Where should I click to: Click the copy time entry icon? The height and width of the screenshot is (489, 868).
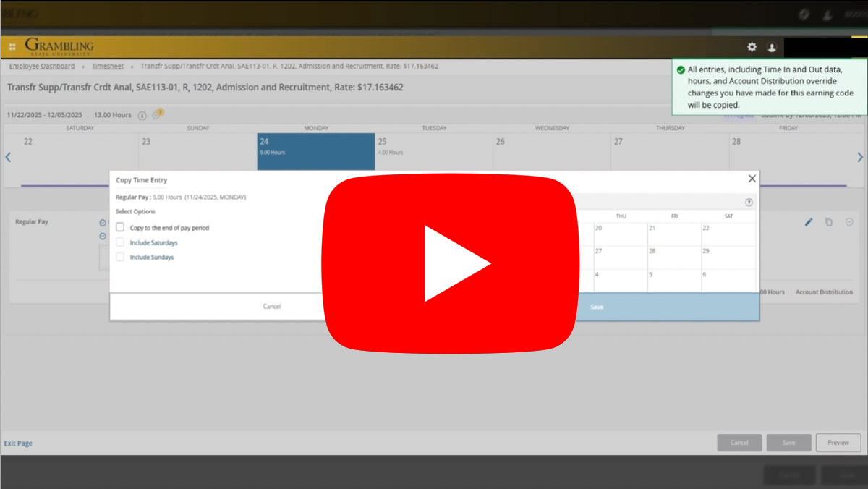pyautogui.click(x=829, y=222)
